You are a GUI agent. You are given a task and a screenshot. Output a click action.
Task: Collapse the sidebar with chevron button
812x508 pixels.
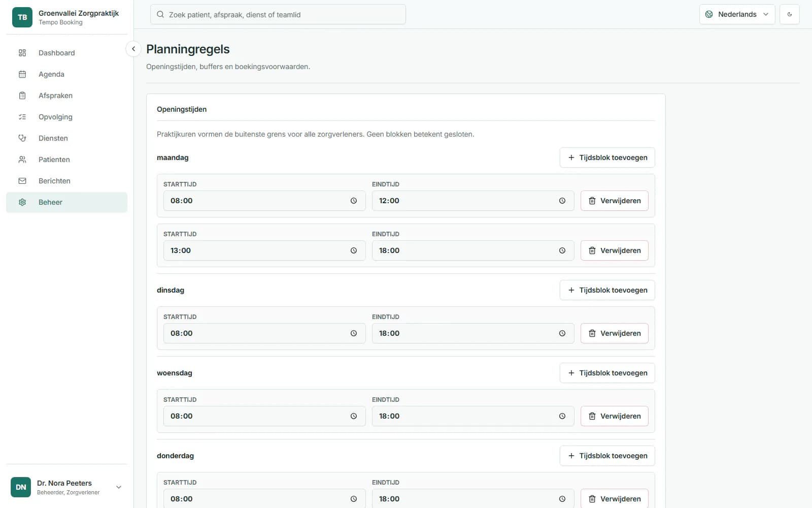[133, 49]
